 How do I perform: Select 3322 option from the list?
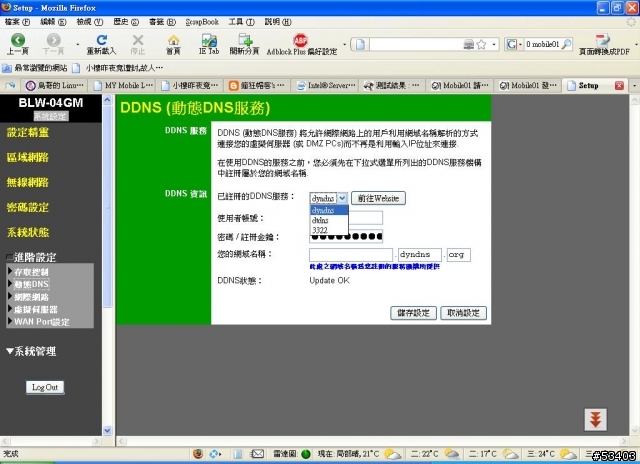click(x=329, y=230)
